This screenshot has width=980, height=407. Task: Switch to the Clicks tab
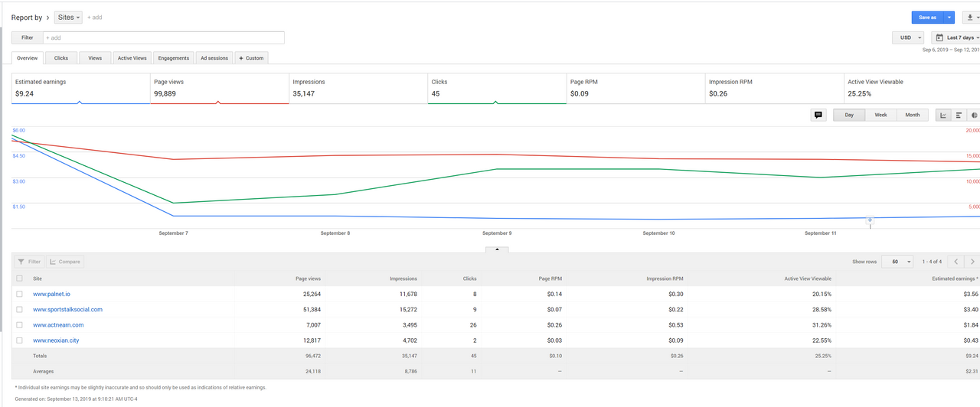61,58
